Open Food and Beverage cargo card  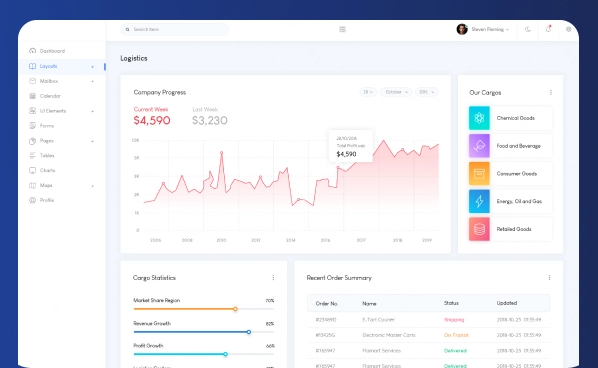[x=511, y=146]
